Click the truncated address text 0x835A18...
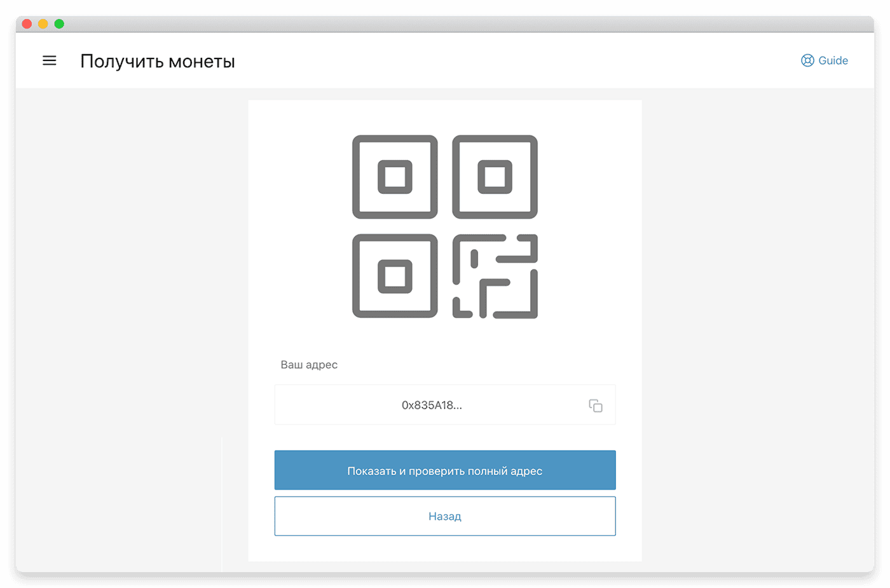890x588 pixels. click(432, 406)
